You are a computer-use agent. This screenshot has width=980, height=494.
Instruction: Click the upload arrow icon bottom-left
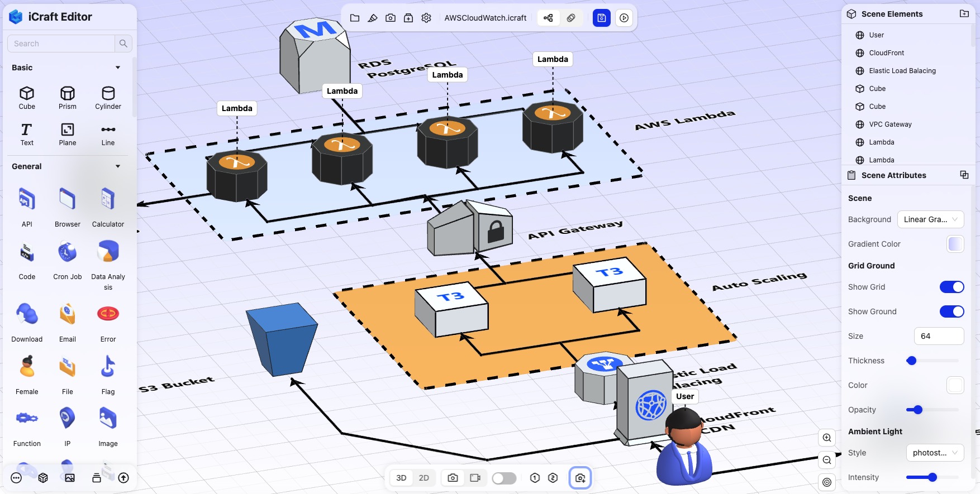tap(123, 478)
